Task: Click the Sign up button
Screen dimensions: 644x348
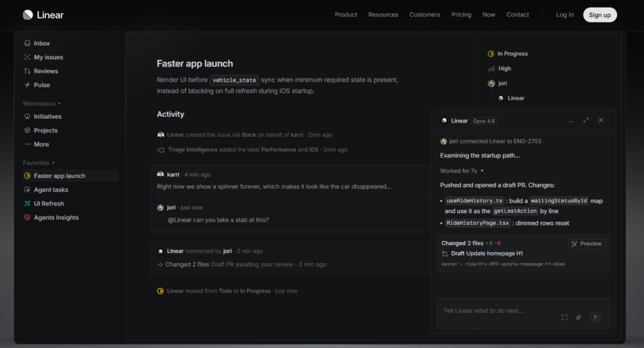Action: point(599,15)
